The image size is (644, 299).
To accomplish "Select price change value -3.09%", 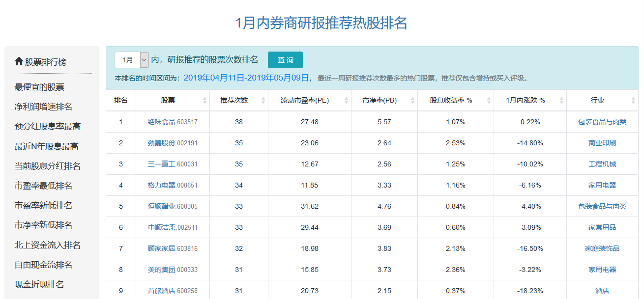I will (x=530, y=227).
